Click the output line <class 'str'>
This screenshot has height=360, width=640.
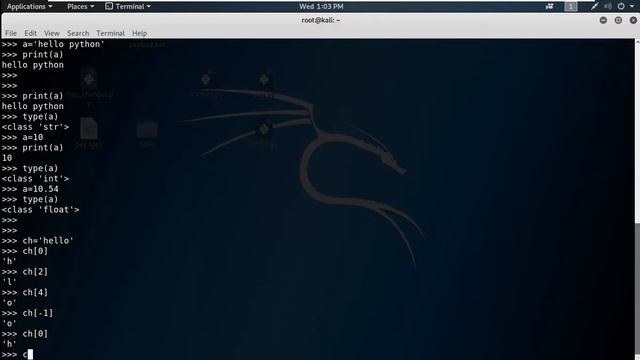[x=35, y=127]
